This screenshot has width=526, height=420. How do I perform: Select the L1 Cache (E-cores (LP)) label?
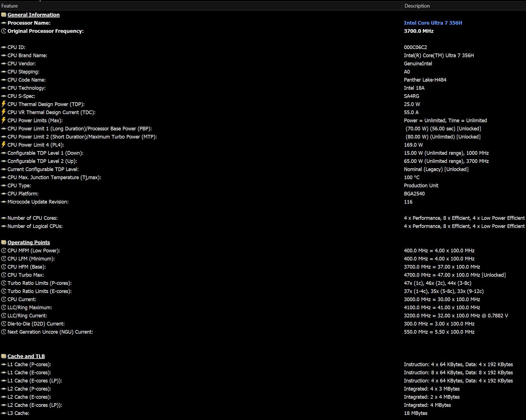tap(35, 380)
